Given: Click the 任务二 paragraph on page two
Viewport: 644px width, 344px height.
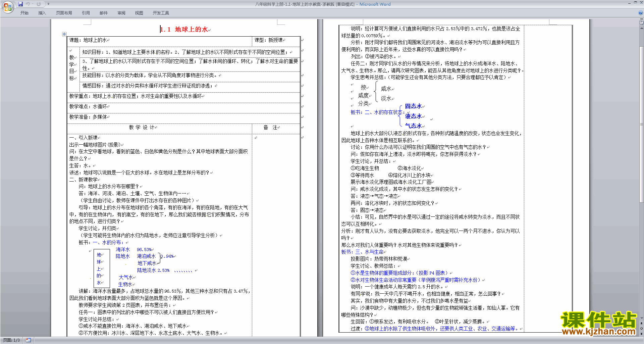Looking at the screenshot, I should pos(431,67).
